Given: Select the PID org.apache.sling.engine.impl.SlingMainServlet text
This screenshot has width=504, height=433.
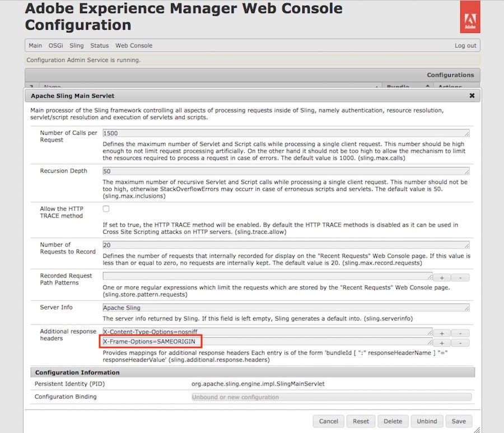Looking at the screenshot, I should pyautogui.click(x=258, y=384).
